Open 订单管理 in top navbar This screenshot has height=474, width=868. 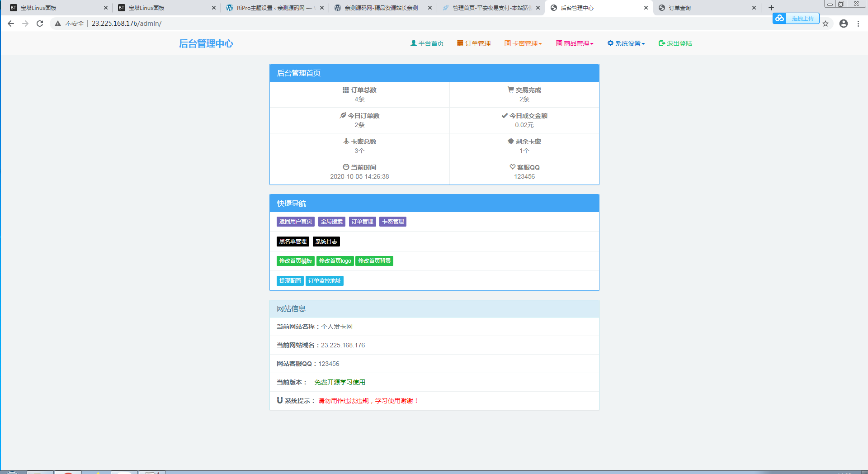point(474,43)
